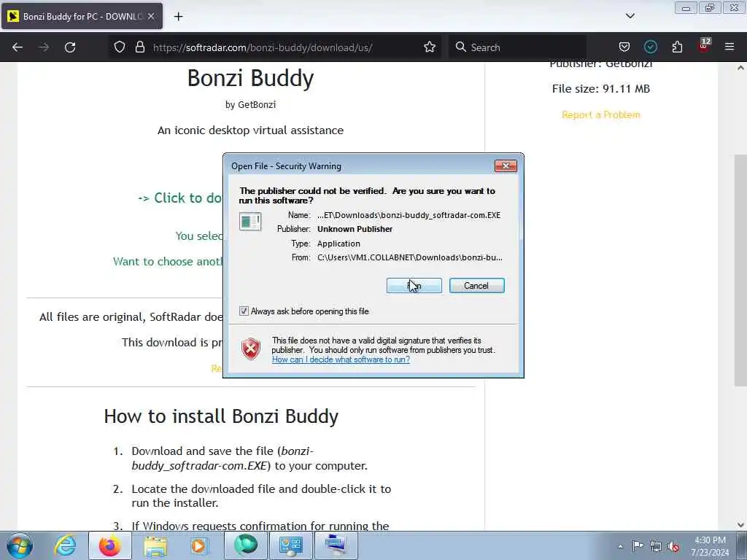Open Windows Media Player in taskbar
This screenshot has width=747, height=560.
200,545
